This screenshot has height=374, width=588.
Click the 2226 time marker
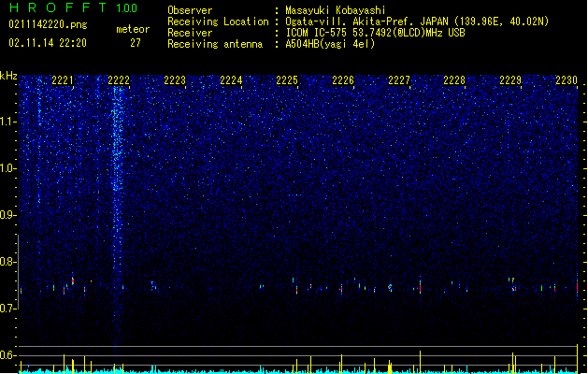[343, 80]
